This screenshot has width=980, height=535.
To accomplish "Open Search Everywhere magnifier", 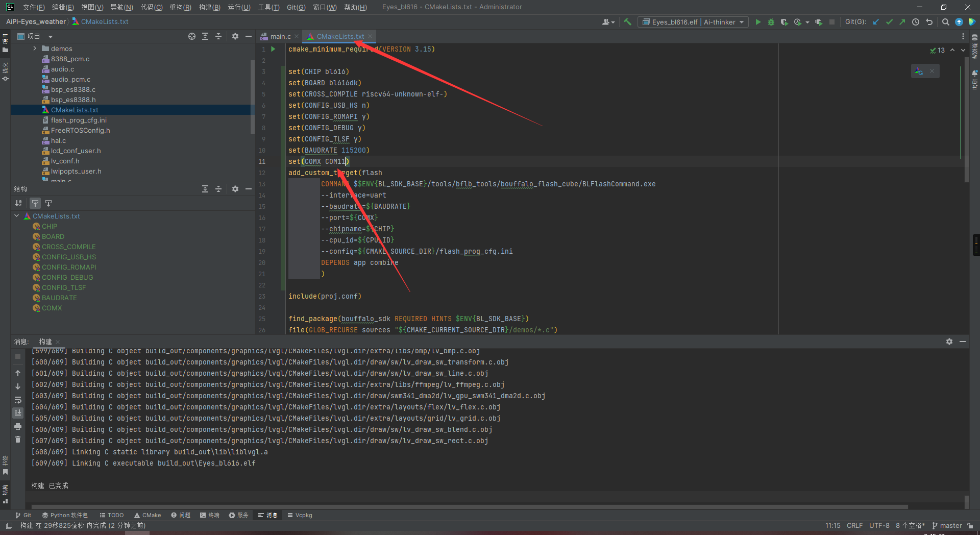I will click(946, 22).
